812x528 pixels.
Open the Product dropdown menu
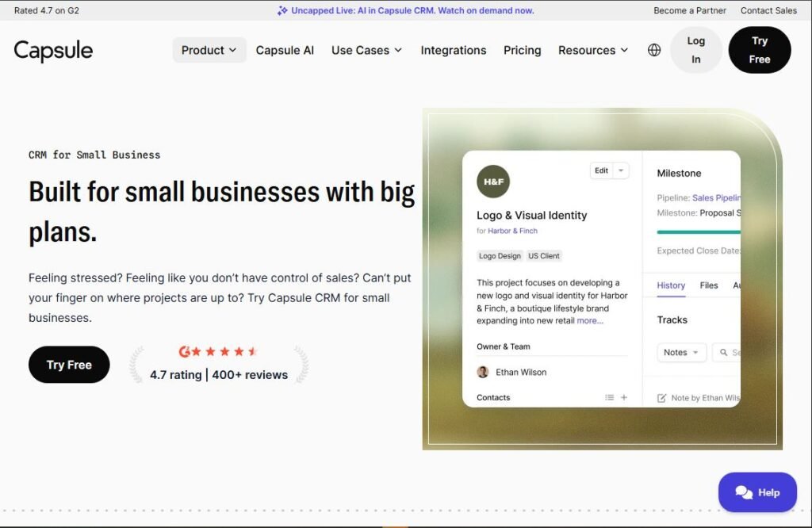coord(209,50)
